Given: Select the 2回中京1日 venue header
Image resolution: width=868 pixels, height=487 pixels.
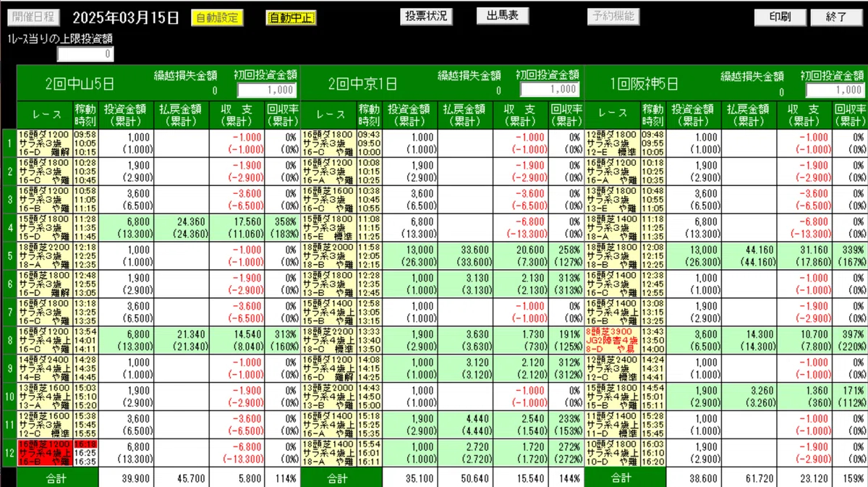Looking at the screenshot, I should click(x=362, y=83).
